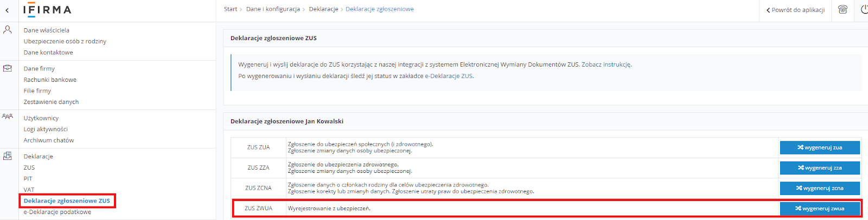Open Ubezpieczenie osób z rodziny
This screenshot has width=868, height=220.
65,41
